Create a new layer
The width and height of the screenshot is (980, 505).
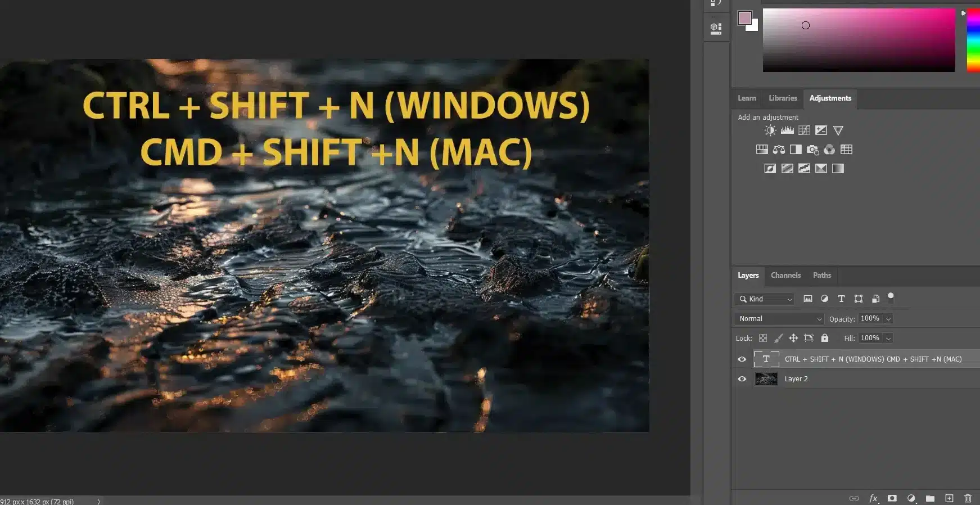point(949,498)
